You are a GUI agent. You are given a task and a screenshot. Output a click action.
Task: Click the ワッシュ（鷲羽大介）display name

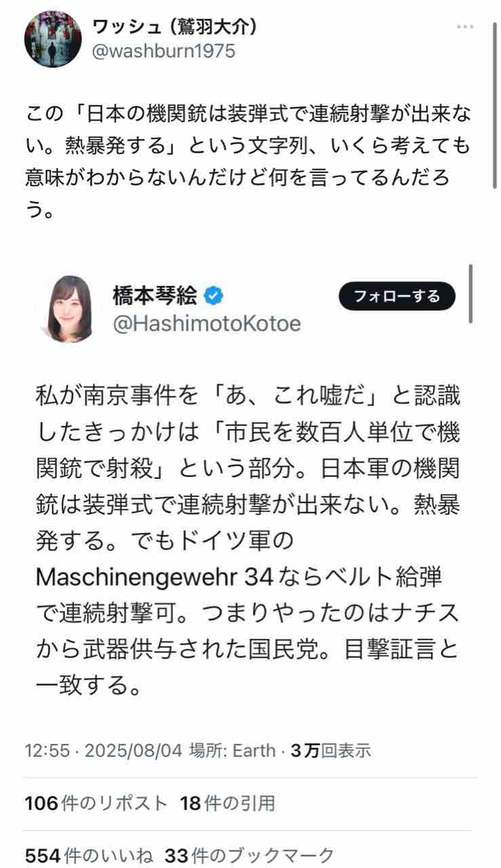coord(174,26)
